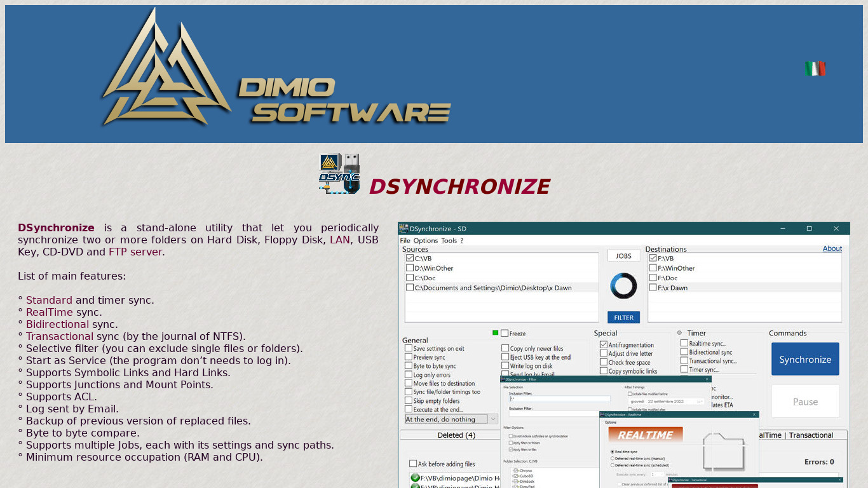Screen dimensions: 868x488
Task: Tick Ask before adding files
Action: (x=413, y=464)
